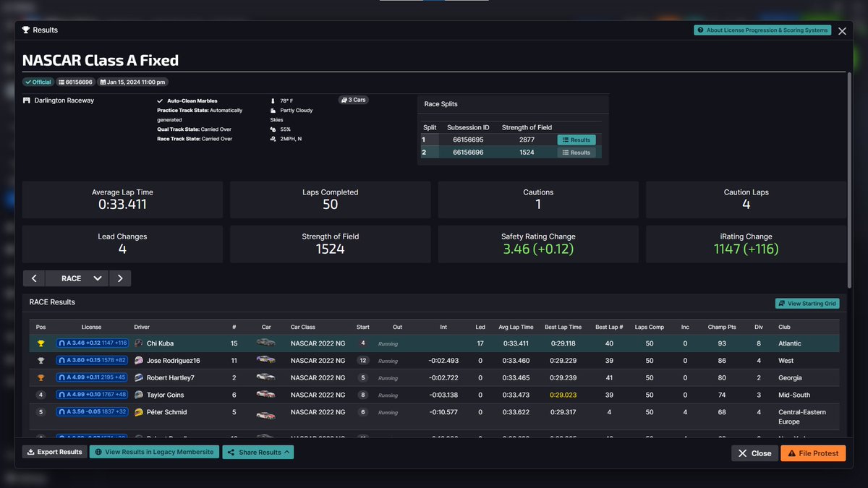The image size is (868, 488).
Task: Click Taylor Goins' license badge 1767 +48
Action: point(93,395)
